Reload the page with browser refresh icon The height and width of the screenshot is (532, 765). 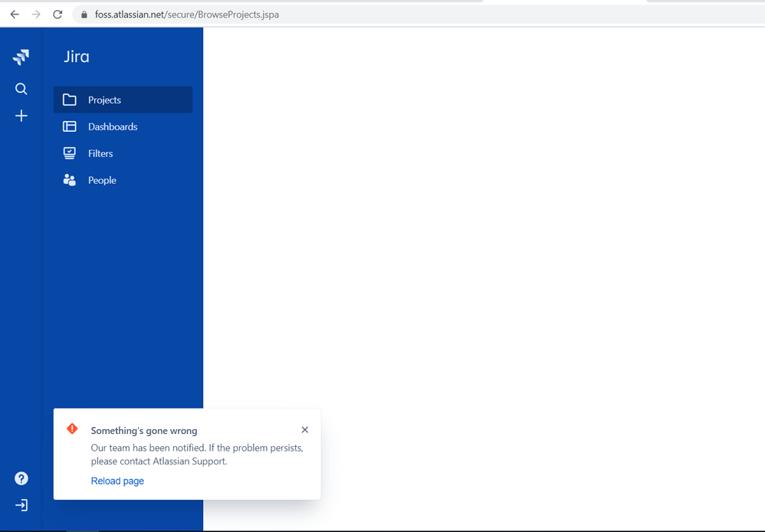click(x=57, y=14)
